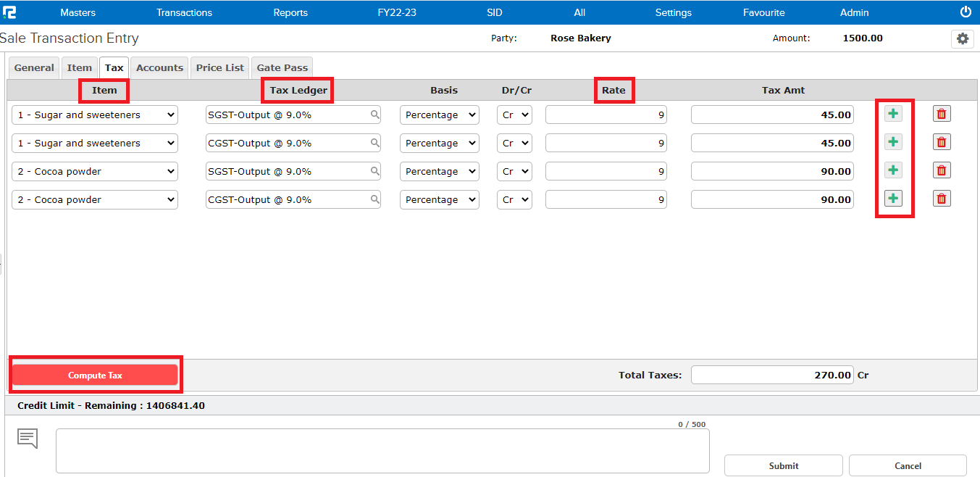Open the Item dropdown in last row
Image resolution: width=980 pixels, height=477 pixels.
95,199
